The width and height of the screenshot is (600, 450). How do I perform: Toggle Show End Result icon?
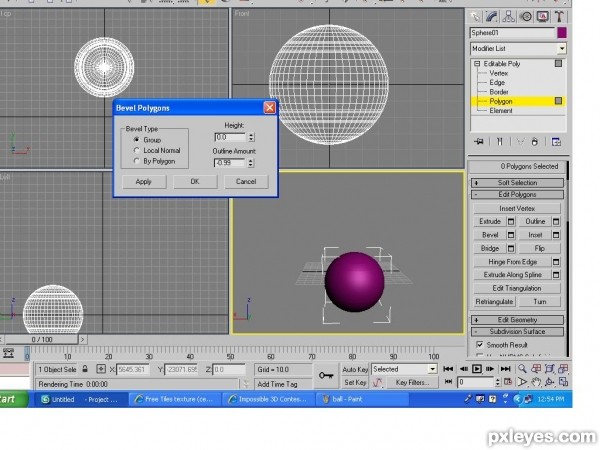500,142
